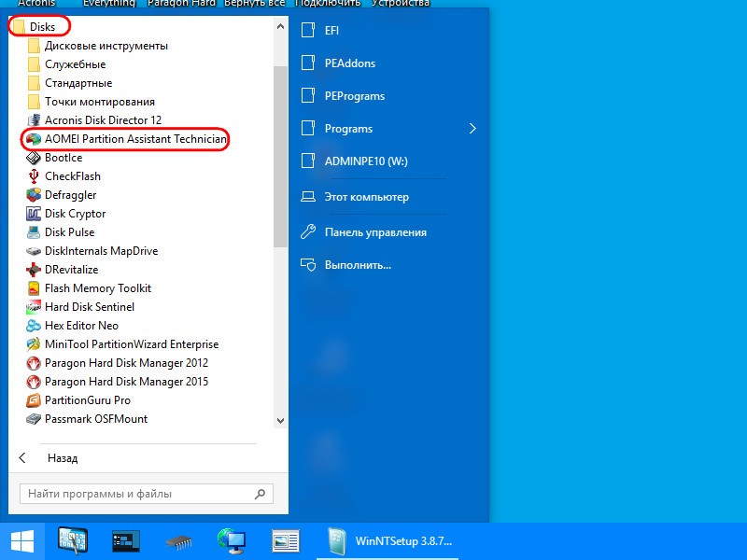Expand the Точки монтирования folder
The image size is (747, 560).
(x=92, y=102)
